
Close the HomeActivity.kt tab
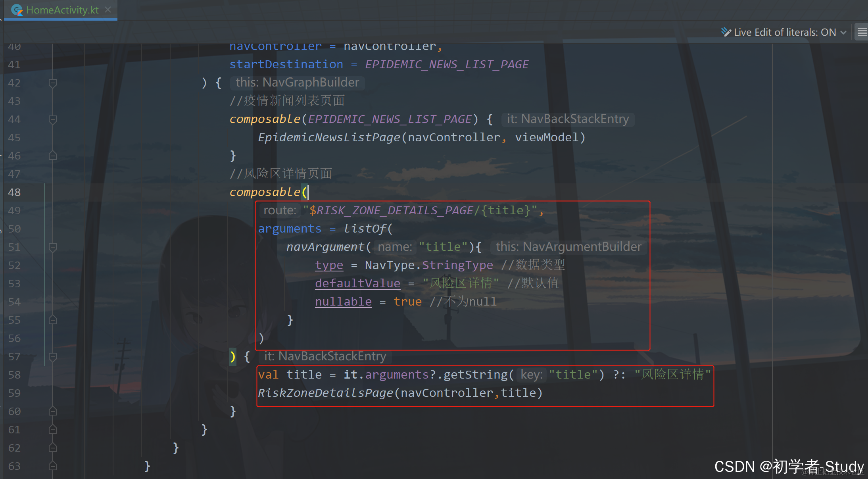point(108,10)
